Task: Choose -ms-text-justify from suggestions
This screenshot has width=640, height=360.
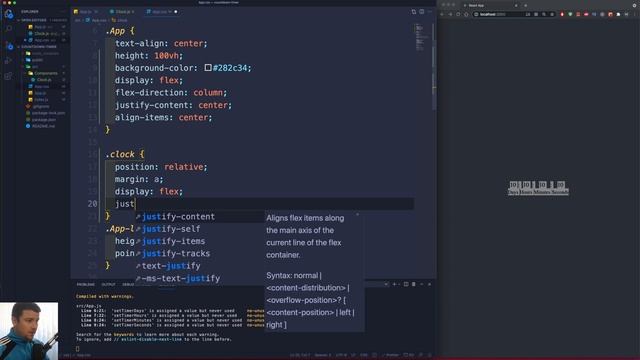Action: (200, 278)
